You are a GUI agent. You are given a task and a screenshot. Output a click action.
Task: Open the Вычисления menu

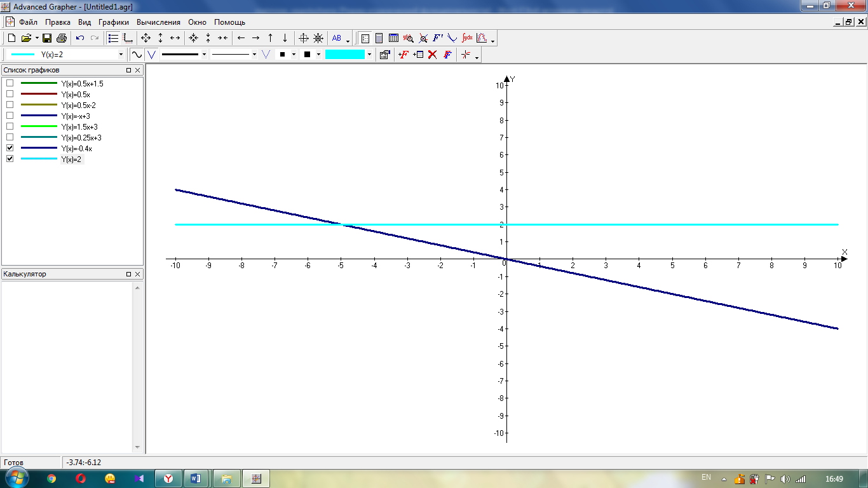coord(159,22)
